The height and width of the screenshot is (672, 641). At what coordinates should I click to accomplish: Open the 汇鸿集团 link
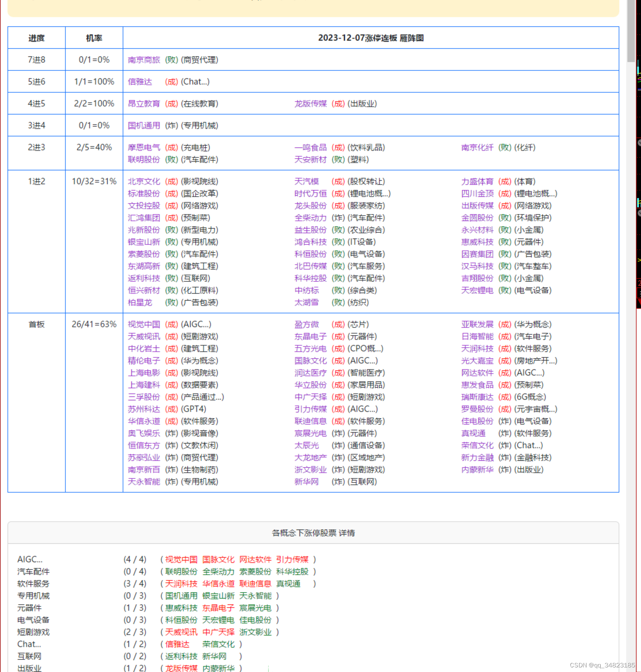click(144, 218)
